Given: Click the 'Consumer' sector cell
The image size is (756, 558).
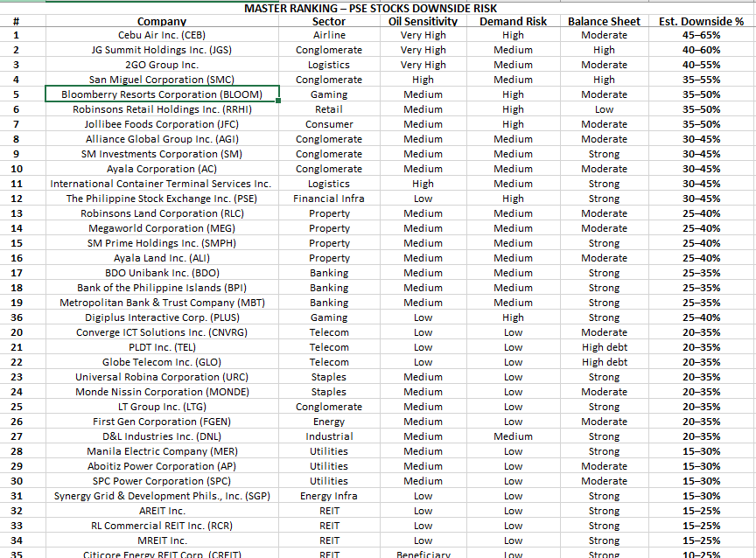Looking at the screenshot, I should [x=329, y=124].
